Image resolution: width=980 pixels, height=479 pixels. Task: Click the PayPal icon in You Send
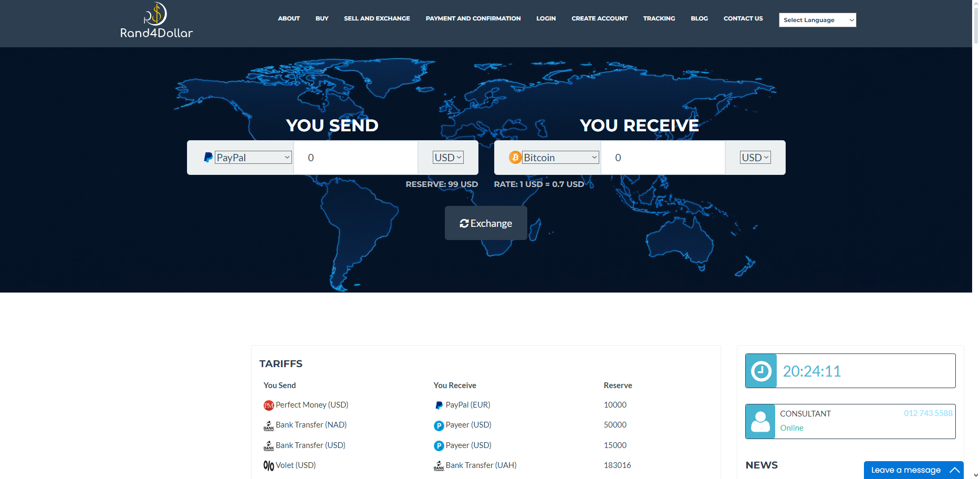coord(208,158)
